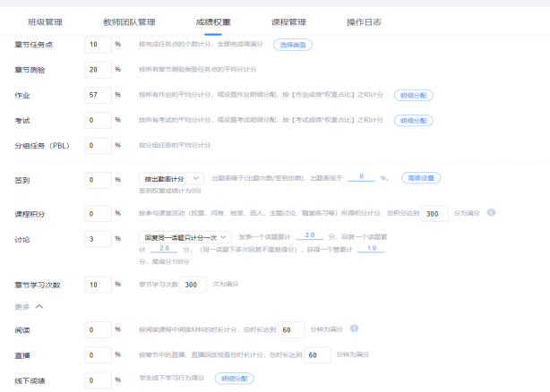Click the 章节学习次数 count field showing 300
The image size is (550, 392).
[193, 285]
